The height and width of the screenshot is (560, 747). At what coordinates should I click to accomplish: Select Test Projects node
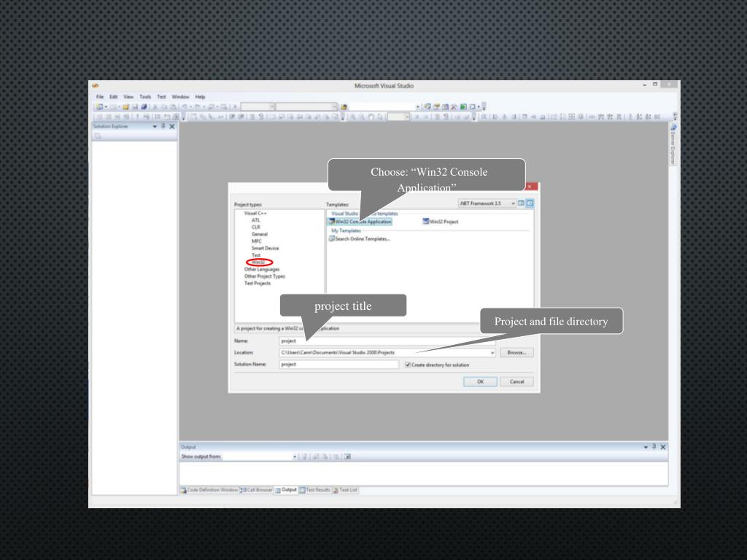point(258,284)
